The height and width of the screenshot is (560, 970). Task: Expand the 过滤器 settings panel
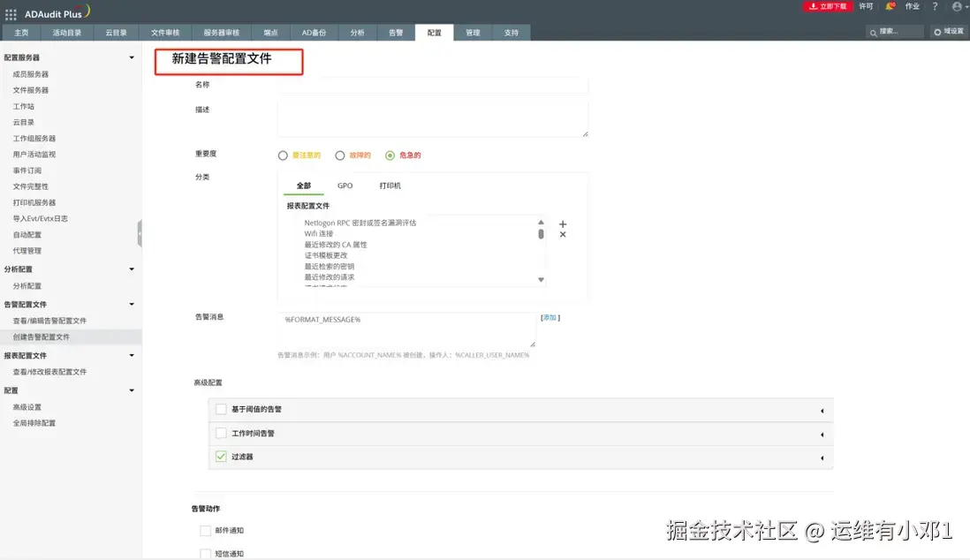click(x=821, y=457)
